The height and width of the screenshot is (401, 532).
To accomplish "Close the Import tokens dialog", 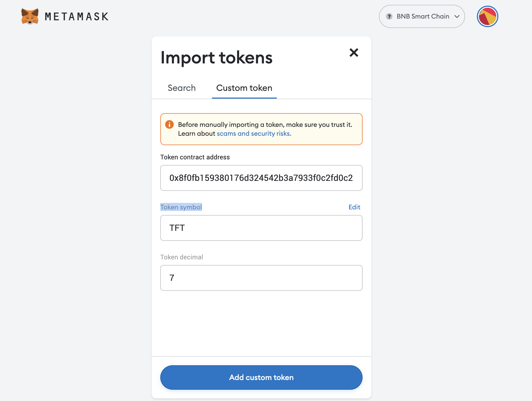I will point(354,52).
